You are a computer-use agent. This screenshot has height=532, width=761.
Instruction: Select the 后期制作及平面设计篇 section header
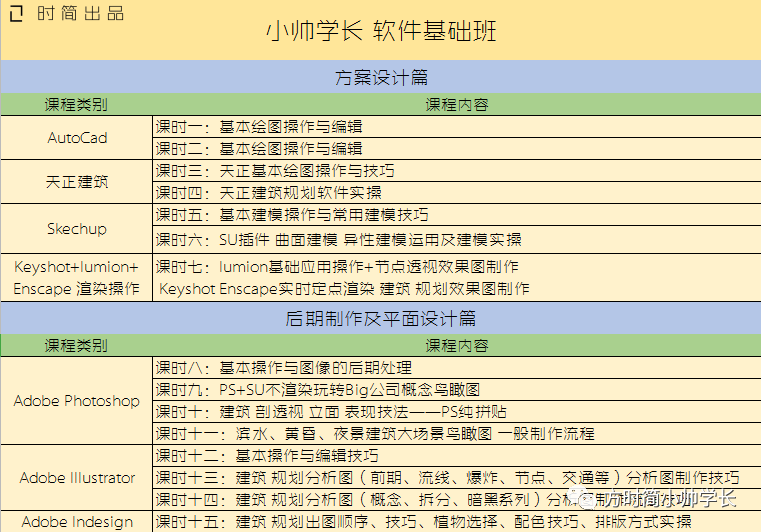381,318
